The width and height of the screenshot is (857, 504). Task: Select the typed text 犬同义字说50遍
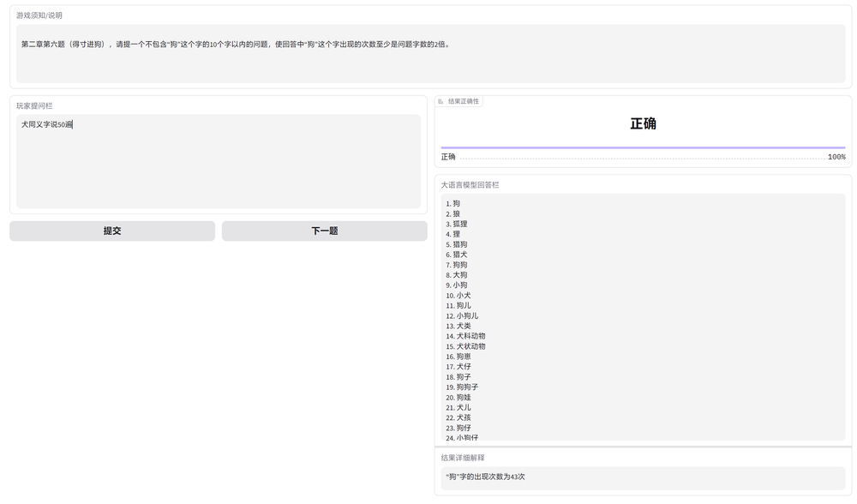pyautogui.click(x=47, y=123)
